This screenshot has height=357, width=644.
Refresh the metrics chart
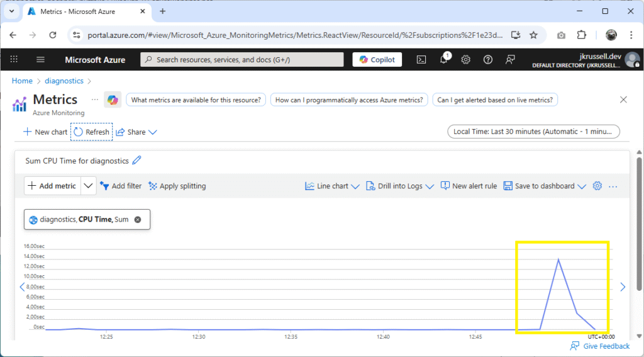point(91,132)
